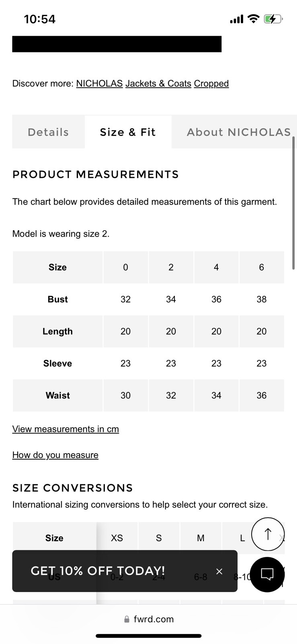Tap the Wi-Fi status icon
Viewport: 297px width, 644px height.
pos(253,19)
